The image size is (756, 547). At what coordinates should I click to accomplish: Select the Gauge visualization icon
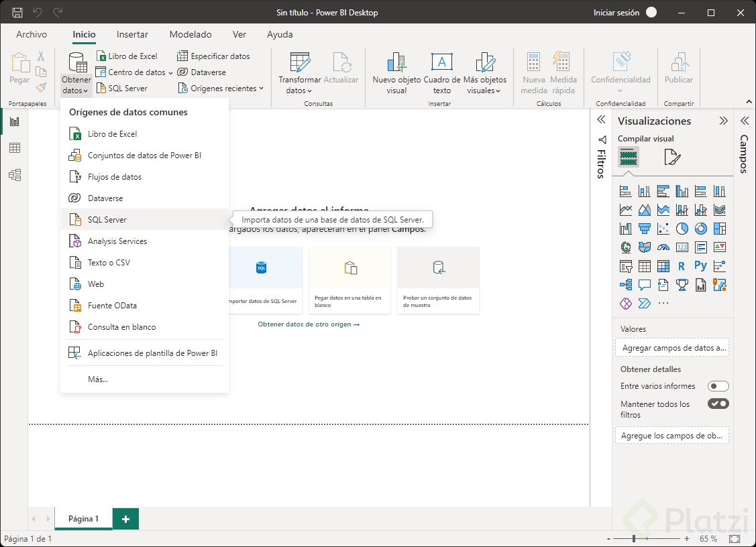[x=663, y=247]
